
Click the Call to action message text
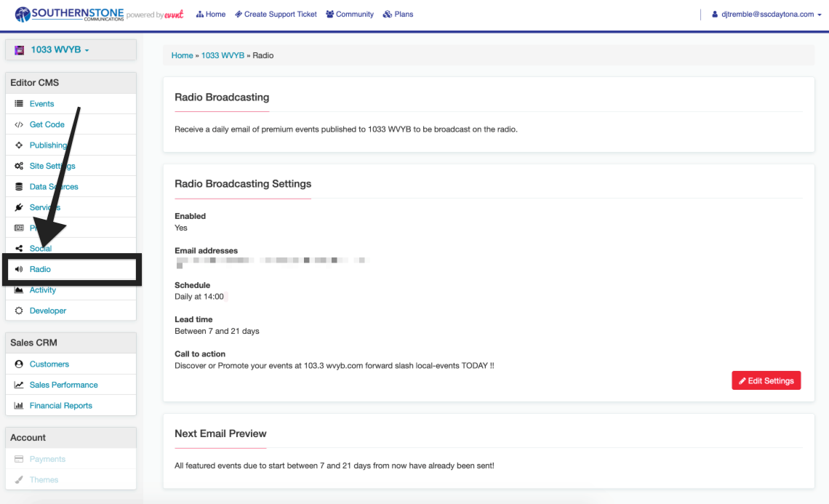coord(334,365)
